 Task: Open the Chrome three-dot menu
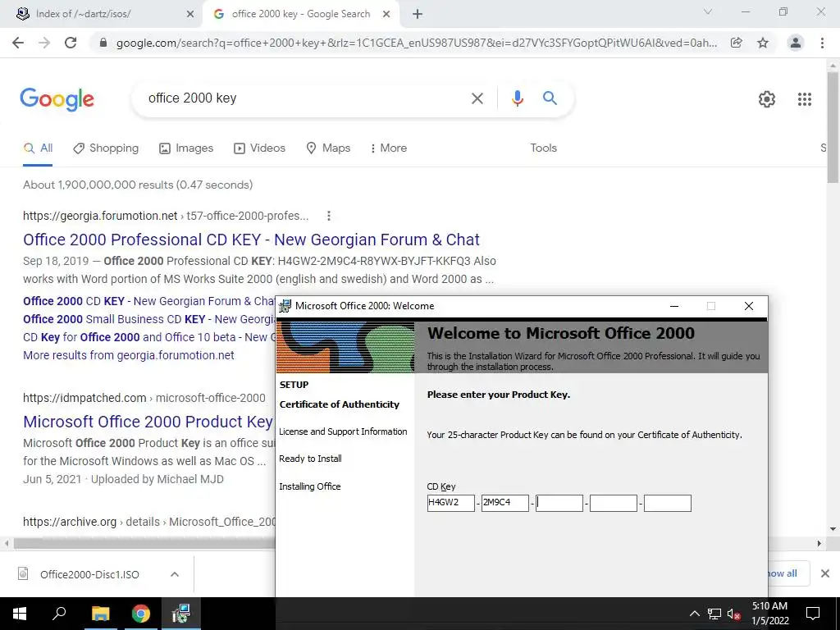pyautogui.click(x=822, y=43)
